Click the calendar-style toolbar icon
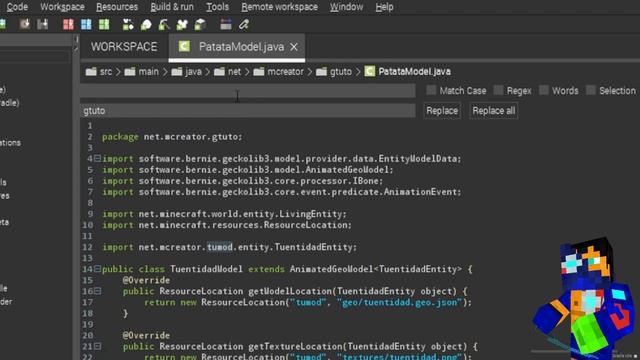 click(226, 24)
